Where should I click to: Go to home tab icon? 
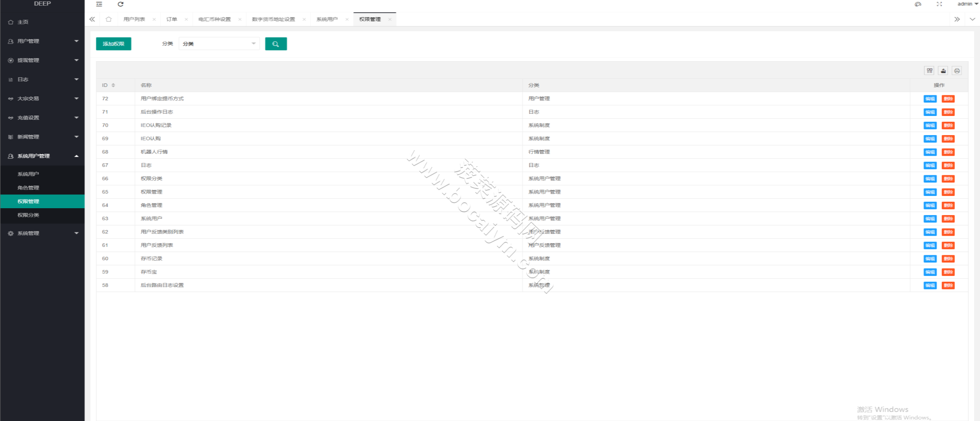click(109, 19)
